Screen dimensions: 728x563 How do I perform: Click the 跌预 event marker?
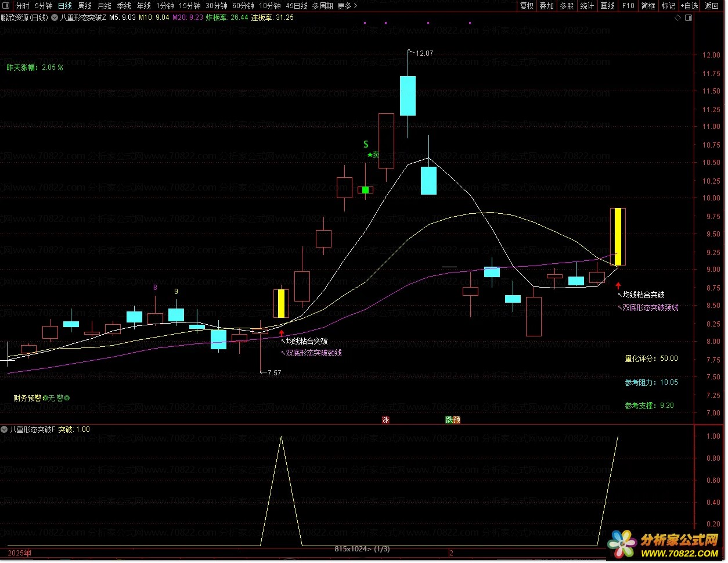[453, 420]
